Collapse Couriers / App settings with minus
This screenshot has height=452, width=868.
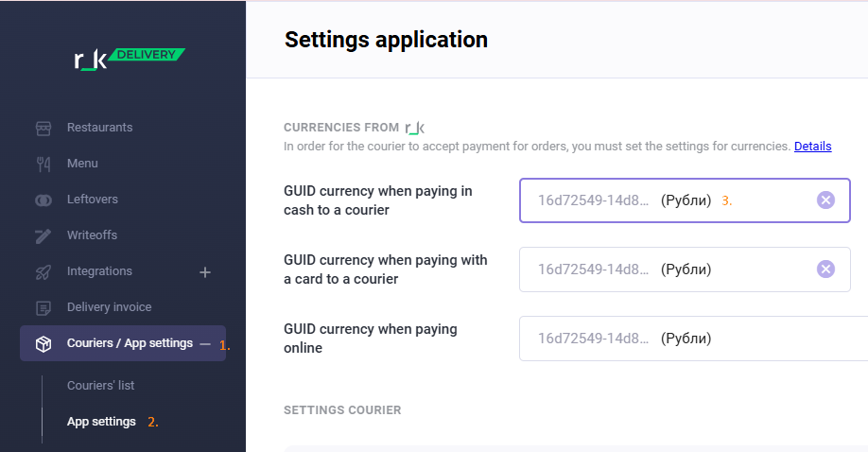pyautogui.click(x=205, y=344)
